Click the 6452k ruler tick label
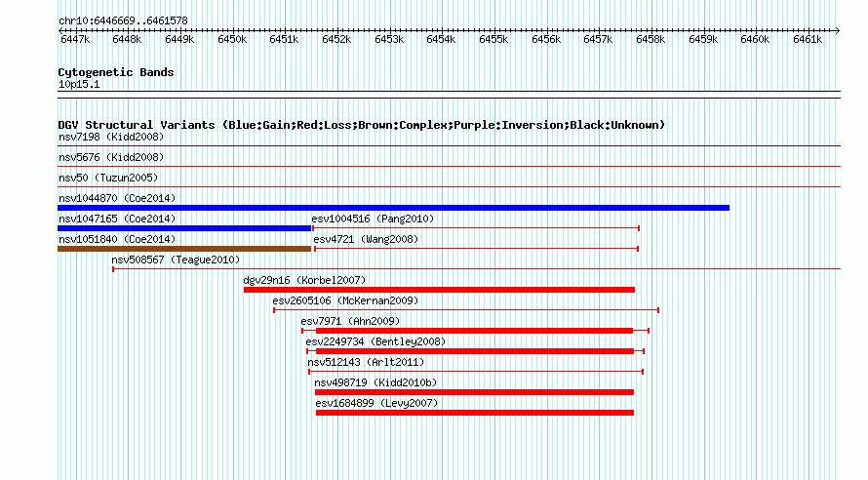 click(336, 39)
